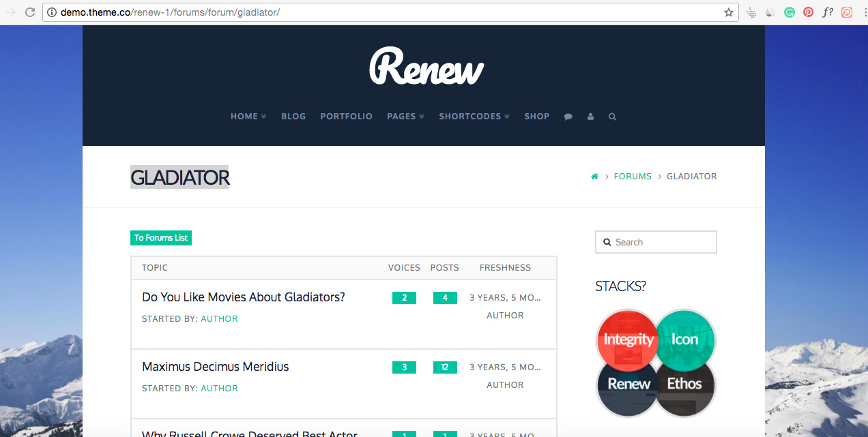Click the voices count 3 badge
This screenshot has height=437, width=868.
[x=404, y=367]
